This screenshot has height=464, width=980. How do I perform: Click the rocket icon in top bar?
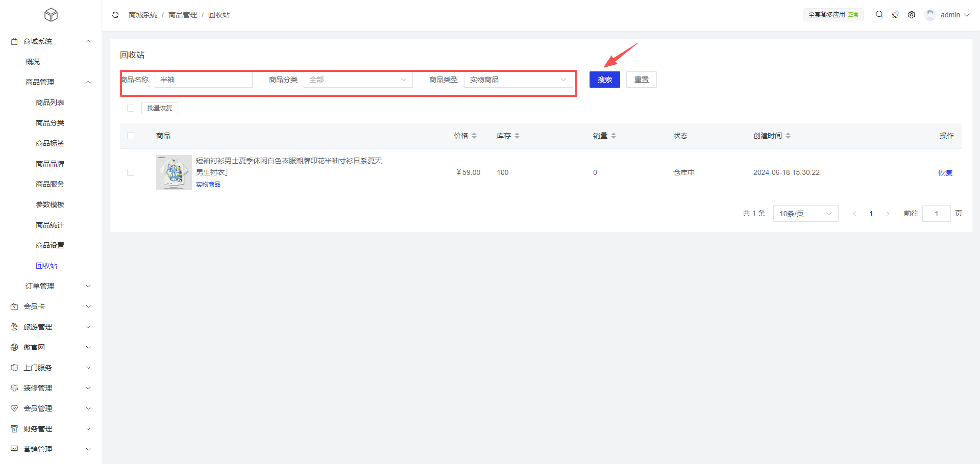point(895,15)
